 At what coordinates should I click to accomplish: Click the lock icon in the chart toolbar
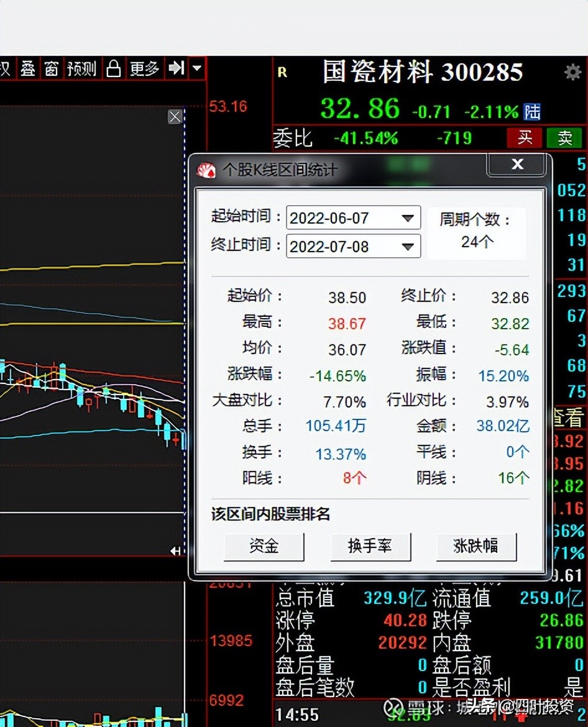(113, 68)
